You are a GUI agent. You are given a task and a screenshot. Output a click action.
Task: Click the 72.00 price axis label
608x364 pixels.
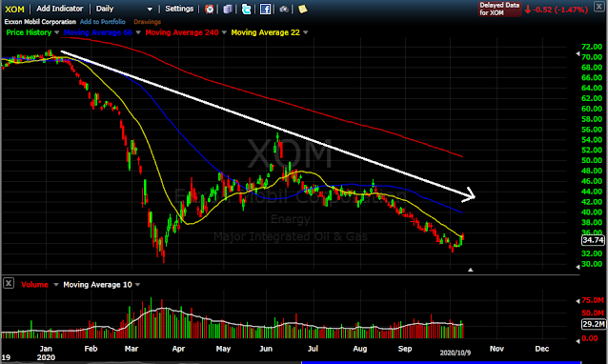click(592, 47)
